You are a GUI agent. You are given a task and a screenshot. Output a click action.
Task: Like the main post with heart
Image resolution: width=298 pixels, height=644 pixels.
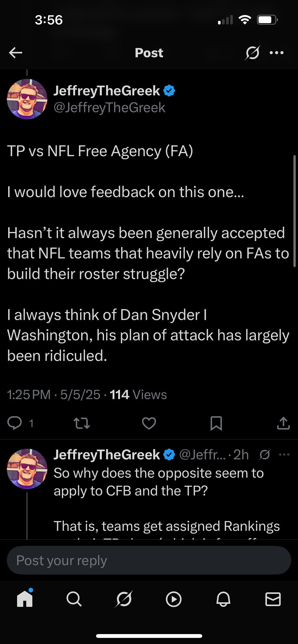point(149,423)
